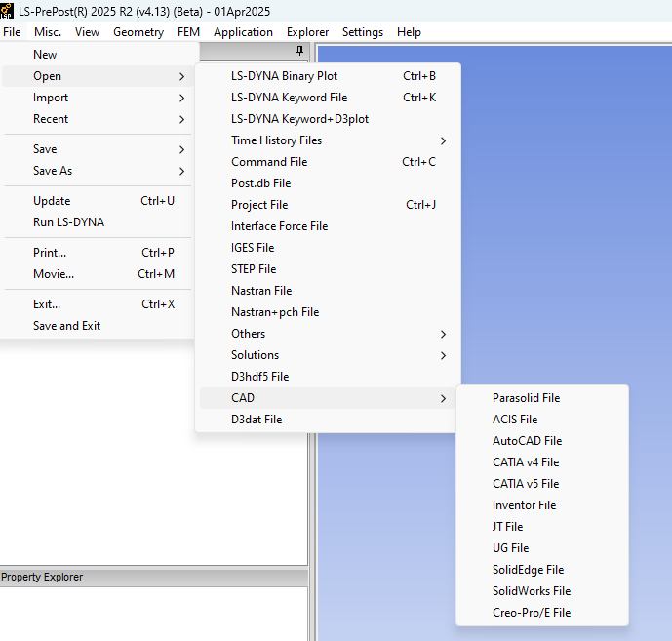Expand the Open submenu
The width and height of the screenshot is (672, 641).
tap(98, 76)
